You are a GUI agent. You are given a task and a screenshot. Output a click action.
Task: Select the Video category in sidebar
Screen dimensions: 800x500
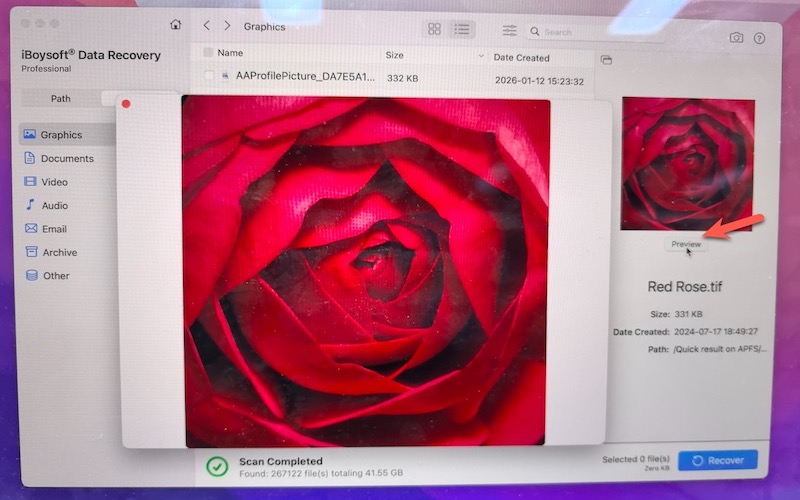(x=54, y=182)
